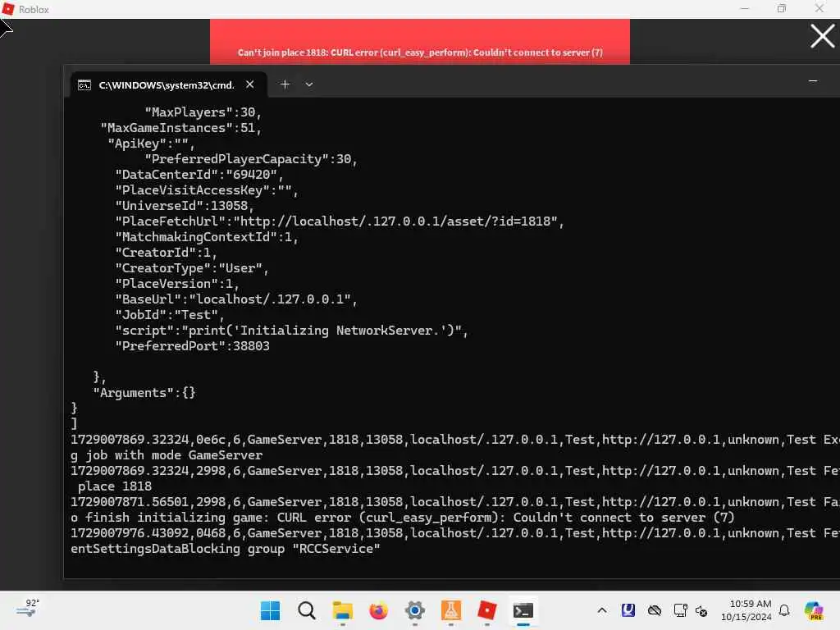Click the "PreferredPlayerCapacity":30 line
The width and height of the screenshot is (840, 630).
[x=251, y=159]
